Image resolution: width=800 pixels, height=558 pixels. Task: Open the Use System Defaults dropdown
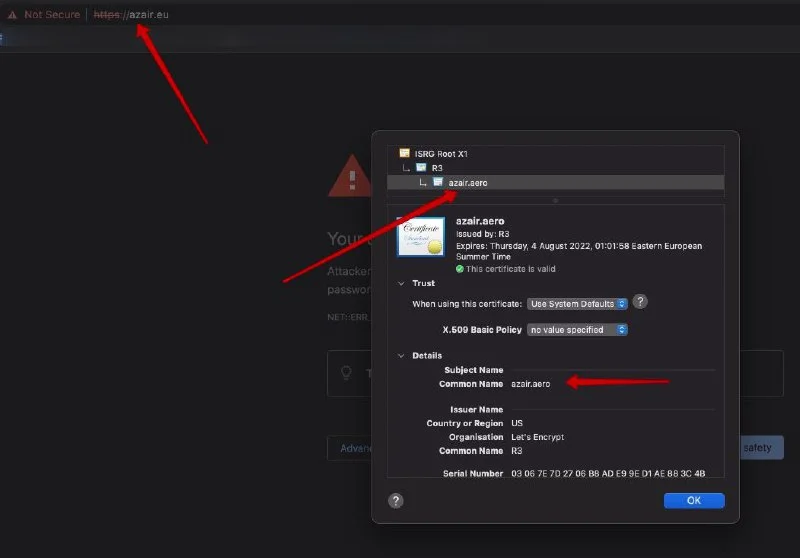coord(579,303)
